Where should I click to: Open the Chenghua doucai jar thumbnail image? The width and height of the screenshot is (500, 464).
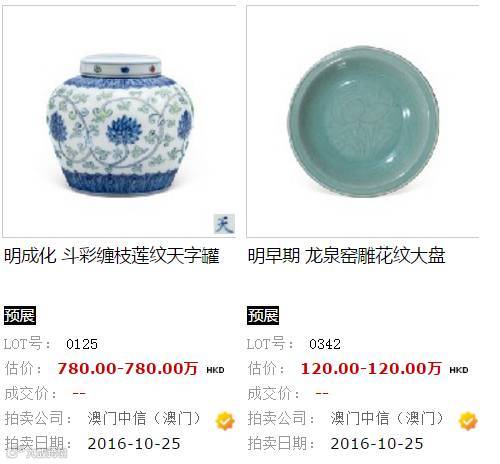click(119, 121)
